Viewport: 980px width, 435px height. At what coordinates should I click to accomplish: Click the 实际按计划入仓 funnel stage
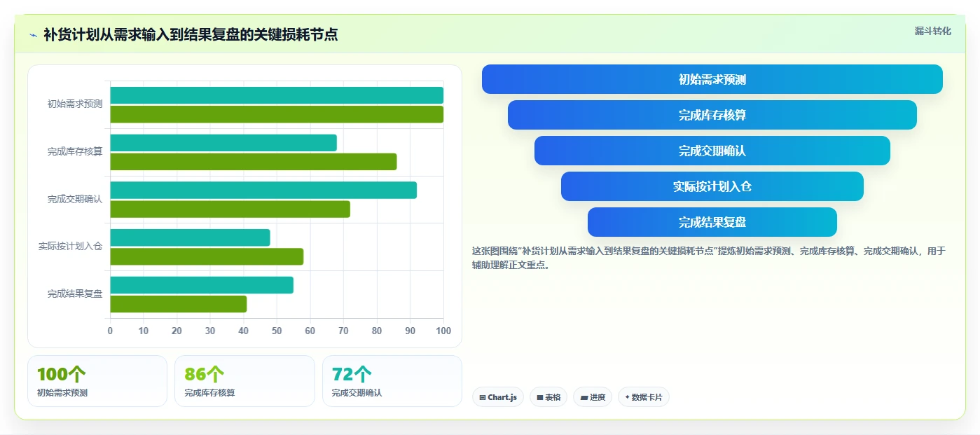tap(712, 186)
